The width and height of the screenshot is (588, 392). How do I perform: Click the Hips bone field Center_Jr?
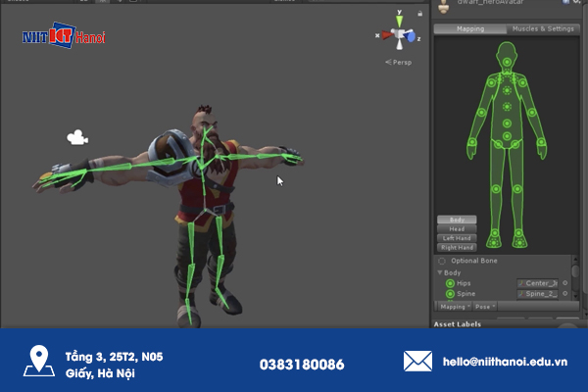click(537, 282)
